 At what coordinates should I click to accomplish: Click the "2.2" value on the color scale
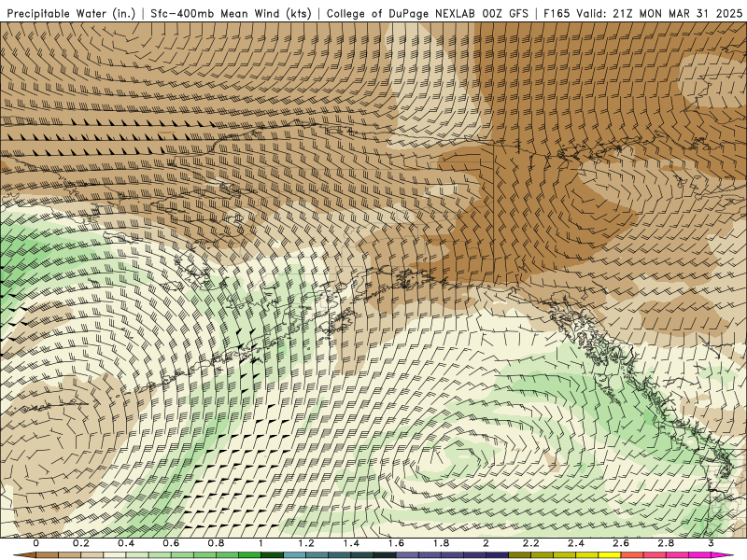pos(530,543)
